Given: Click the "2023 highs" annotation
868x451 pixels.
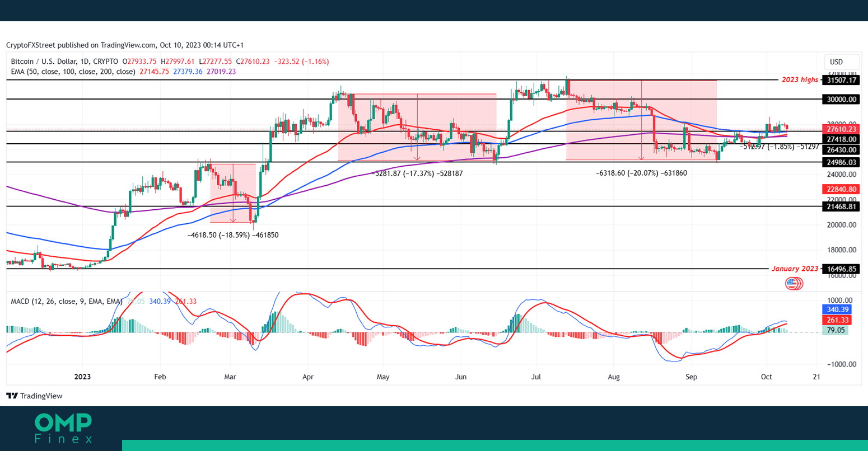Looking at the screenshot, I should point(800,80).
